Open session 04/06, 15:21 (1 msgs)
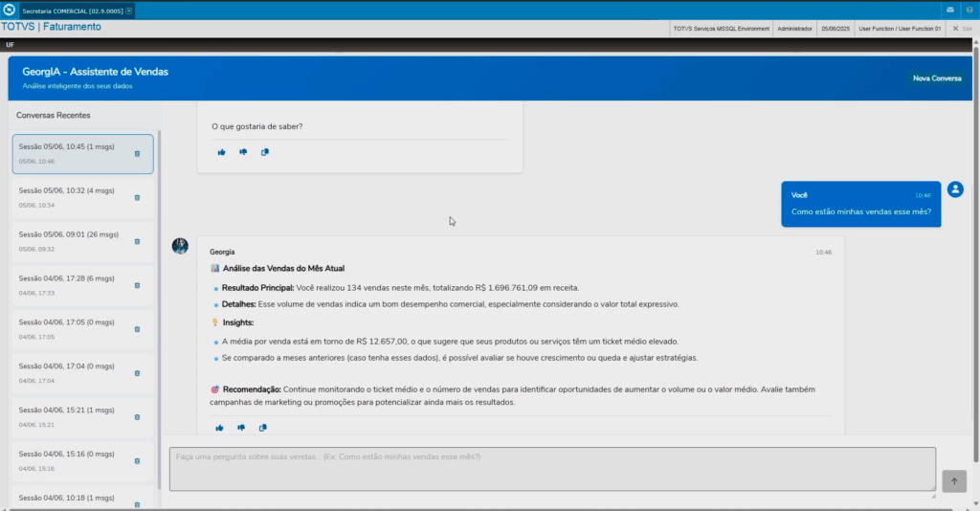This screenshot has width=980, height=511. coord(82,416)
